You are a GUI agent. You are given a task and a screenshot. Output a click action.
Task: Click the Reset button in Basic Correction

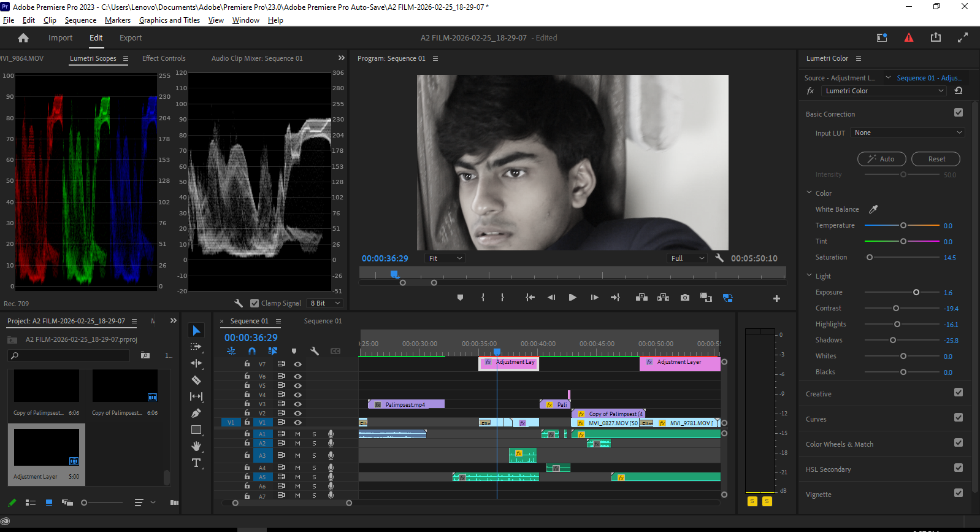(x=936, y=159)
